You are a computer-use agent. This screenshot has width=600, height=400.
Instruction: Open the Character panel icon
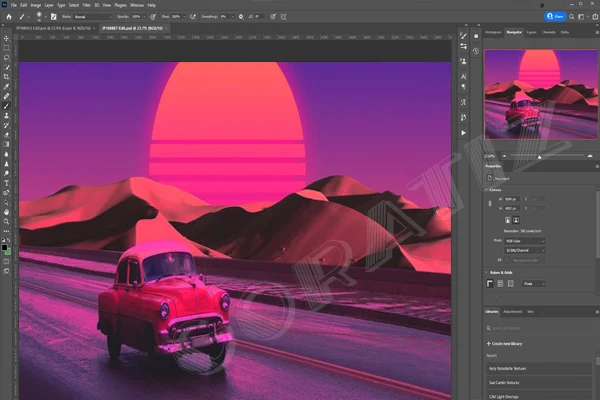point(463,77)
